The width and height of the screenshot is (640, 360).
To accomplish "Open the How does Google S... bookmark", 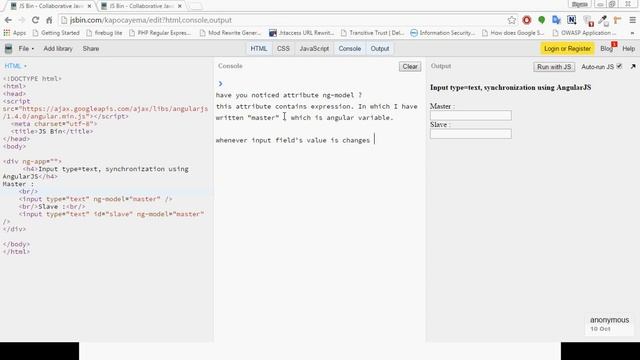I will (513, 33).
